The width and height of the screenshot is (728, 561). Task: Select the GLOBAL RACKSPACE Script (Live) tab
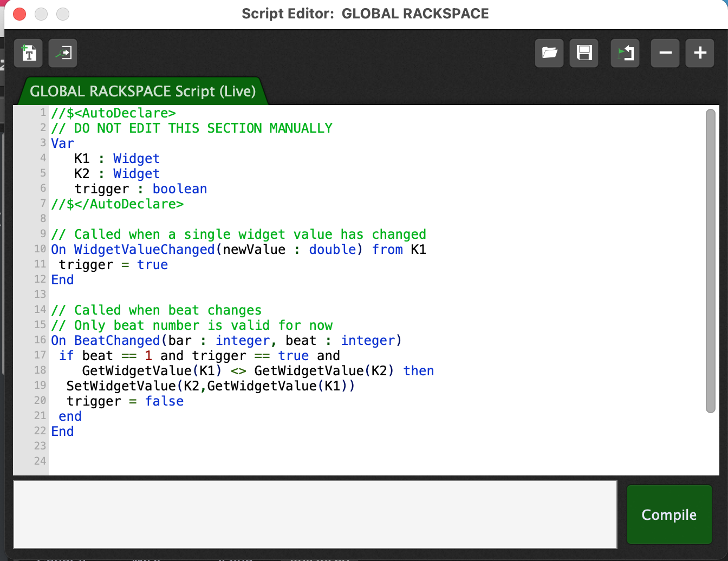pos(143,91)
